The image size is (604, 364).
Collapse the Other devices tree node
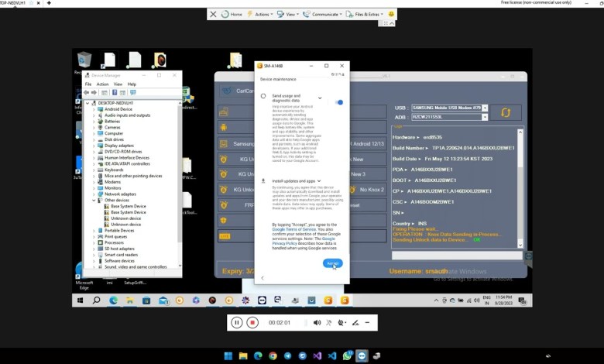click(94, 201)
